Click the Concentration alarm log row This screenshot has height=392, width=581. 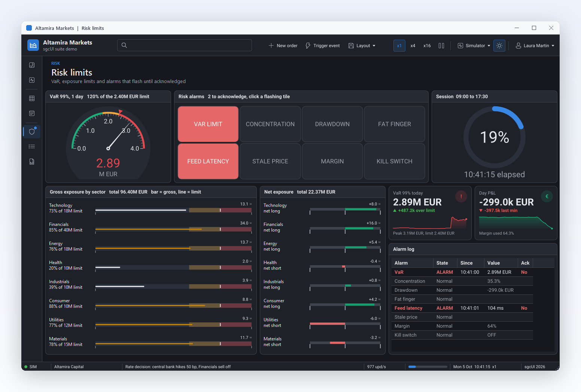462,281
